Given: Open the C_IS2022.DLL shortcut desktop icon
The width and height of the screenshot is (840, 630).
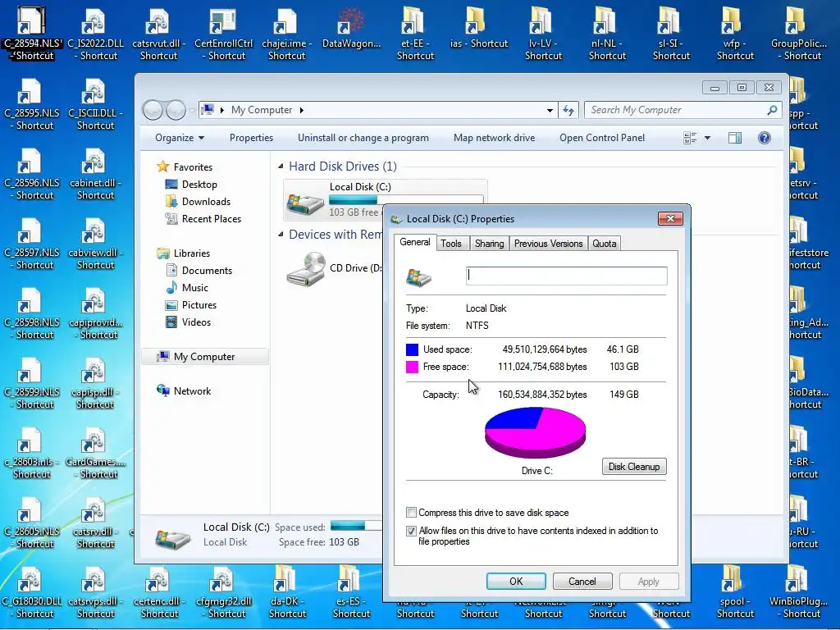Looking at the screenshot, I should (x=95, y=33).
